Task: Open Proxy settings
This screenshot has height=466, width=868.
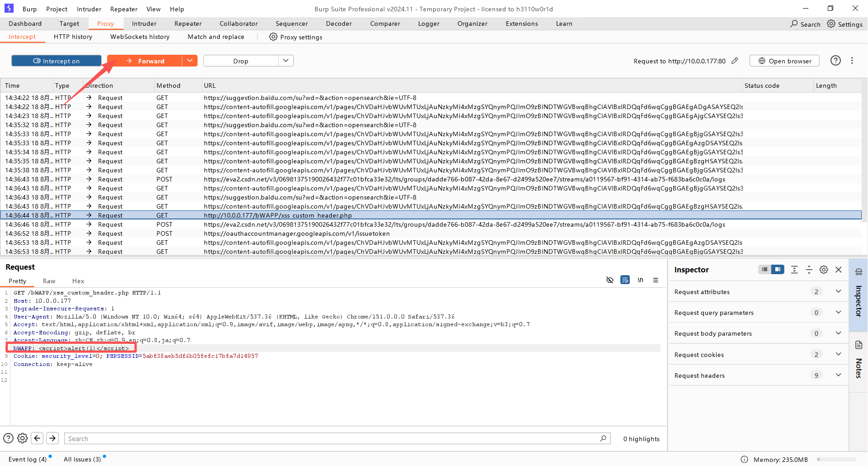Action: (296, 37)
